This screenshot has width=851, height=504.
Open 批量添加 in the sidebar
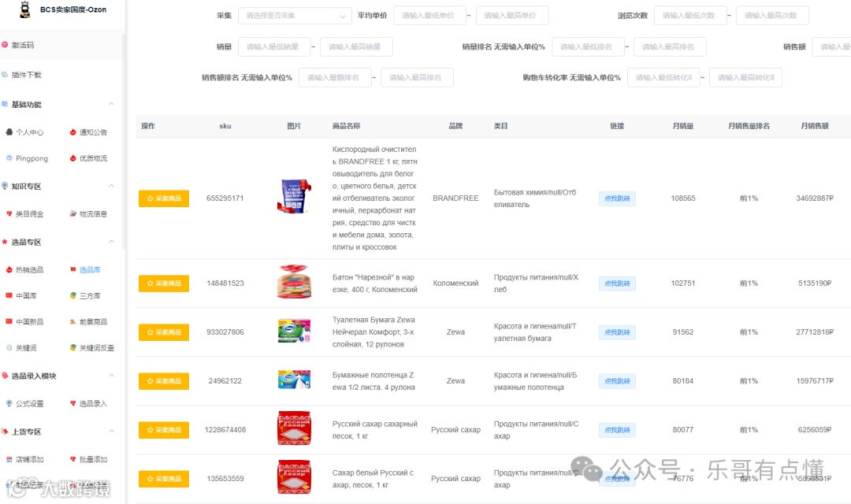tap(93, 459)
